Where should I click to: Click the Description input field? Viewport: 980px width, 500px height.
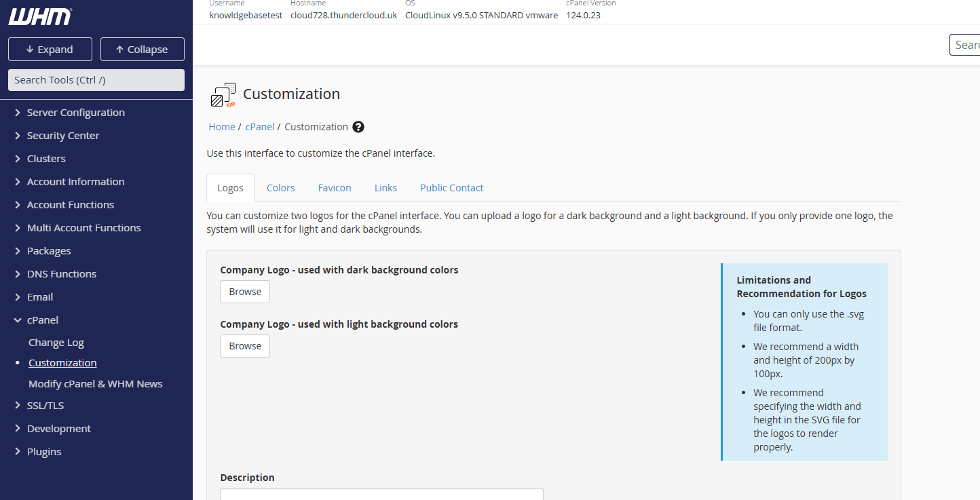381,494
